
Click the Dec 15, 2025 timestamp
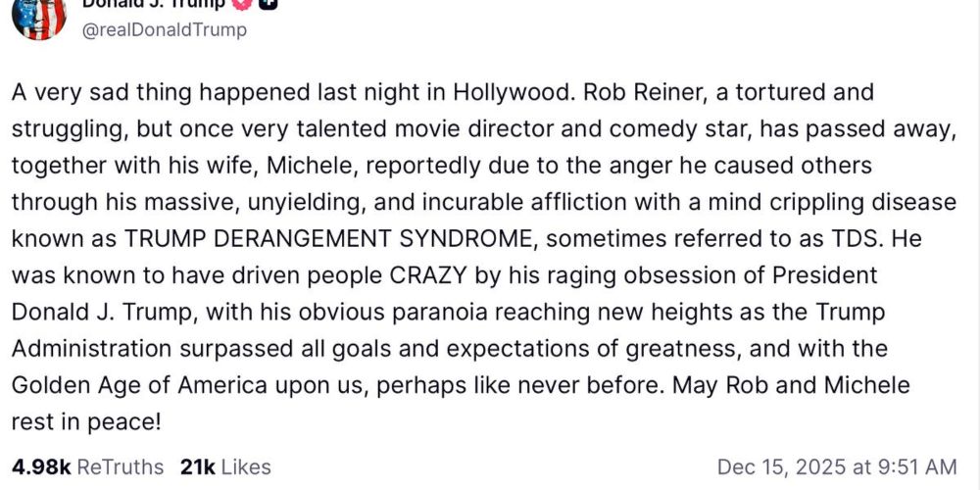click(x=837, y=466)
